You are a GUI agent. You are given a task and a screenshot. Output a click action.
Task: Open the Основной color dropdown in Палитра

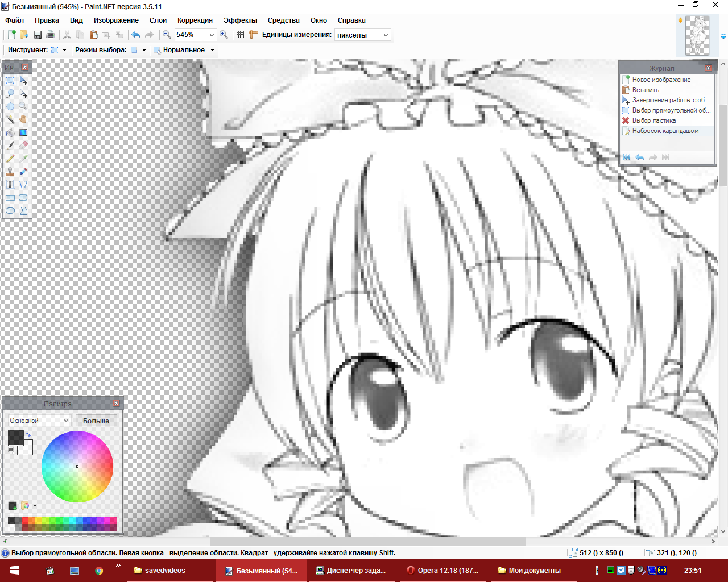[39, 421]
